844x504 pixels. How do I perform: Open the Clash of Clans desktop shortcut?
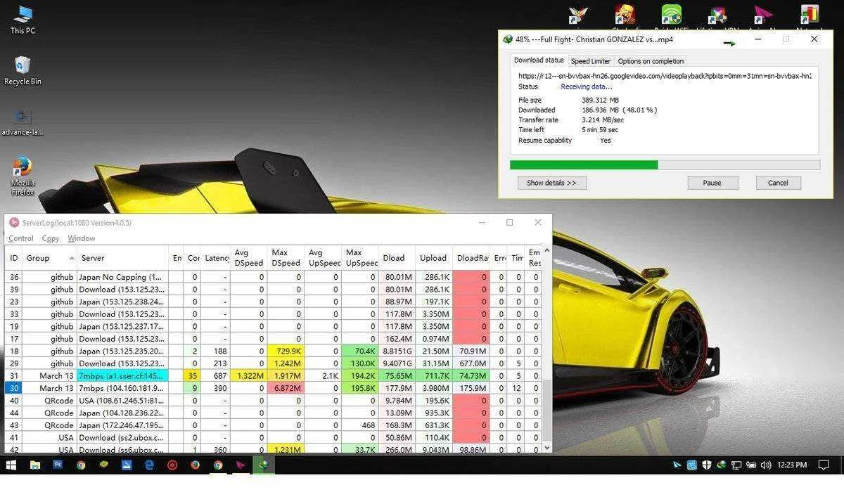[625, 15]
